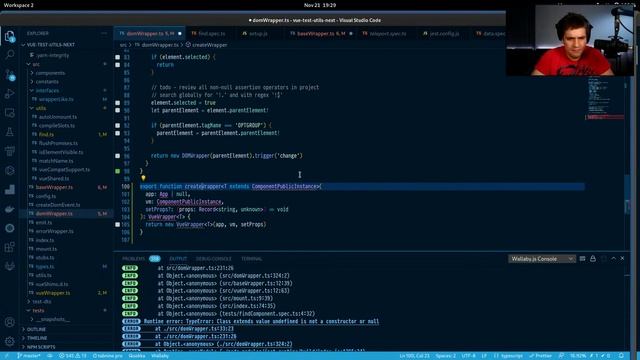640x360 pixels.
Task: Click the UTF-8 encoding status
Action: pos(468,356)
